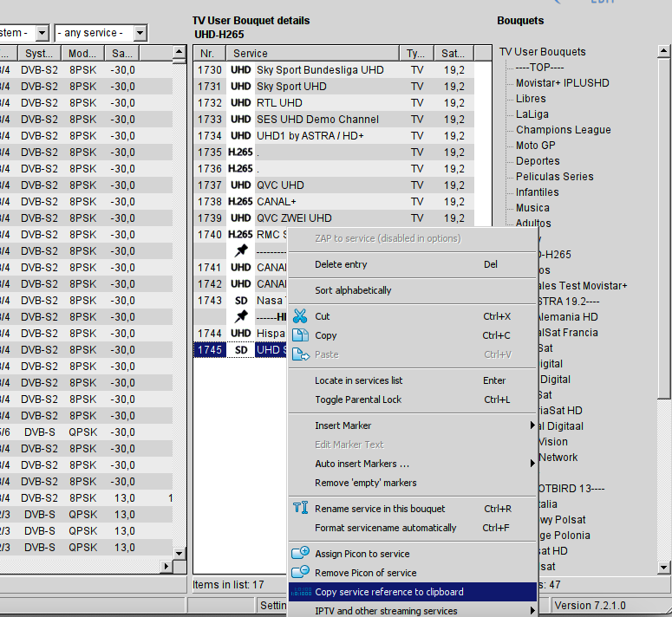672x617 pixels.
Task: Choose Delete entry in context menu
Action: coord(341,264)
